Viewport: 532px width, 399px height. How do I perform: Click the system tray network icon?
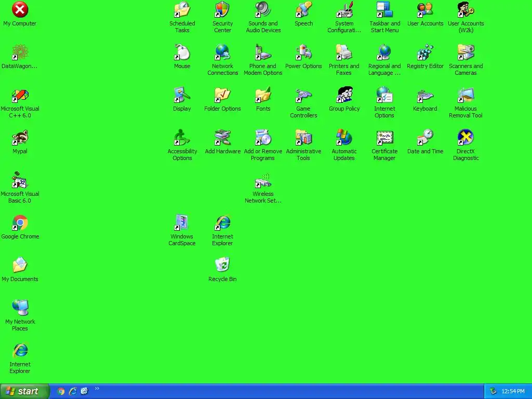(x=493, y=391)
